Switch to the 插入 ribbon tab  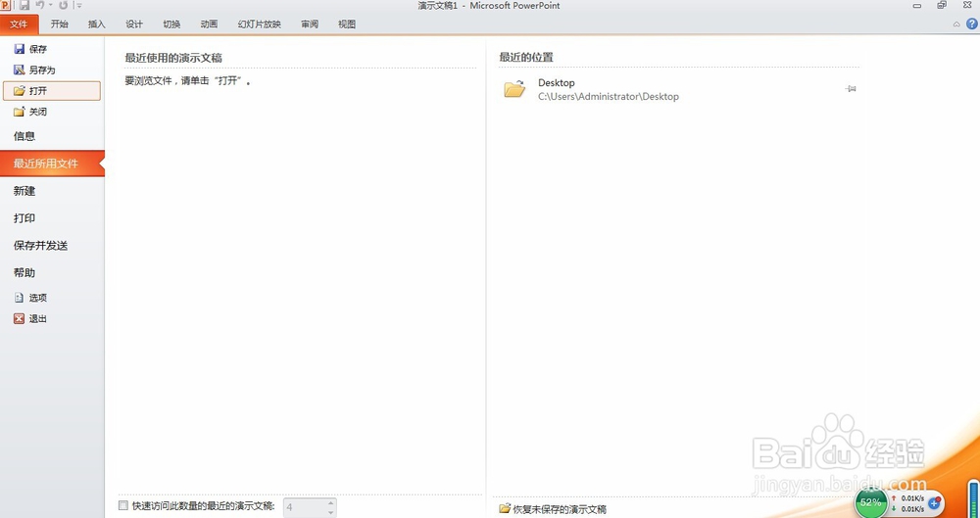click(x=97, y=24)
